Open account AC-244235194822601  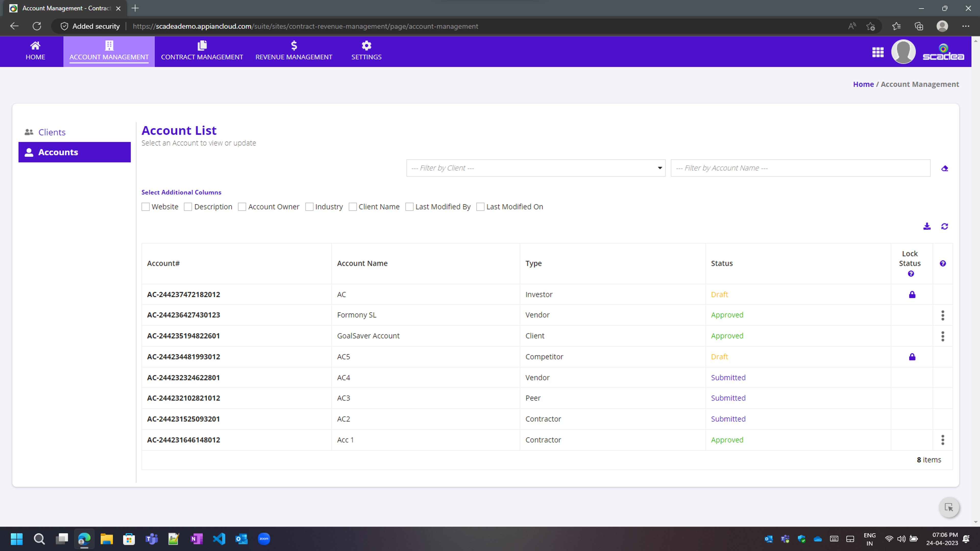pyautogui.click(x=183, y=336)
